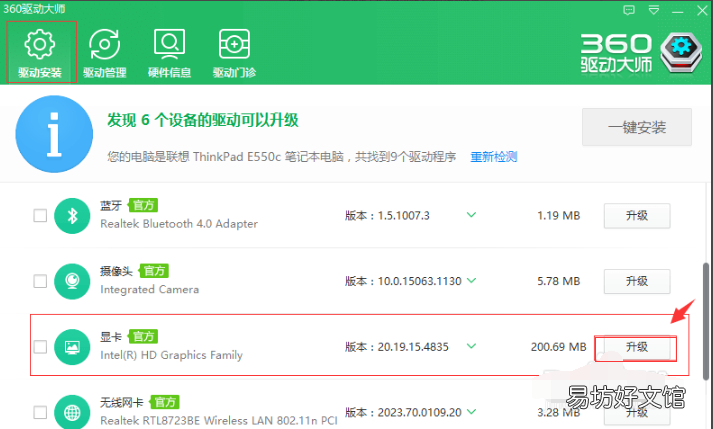Screen dimensions: 713x429
Task: Select the text Intel(R) HD Graphics Family
Action: (x=171, y=355)
